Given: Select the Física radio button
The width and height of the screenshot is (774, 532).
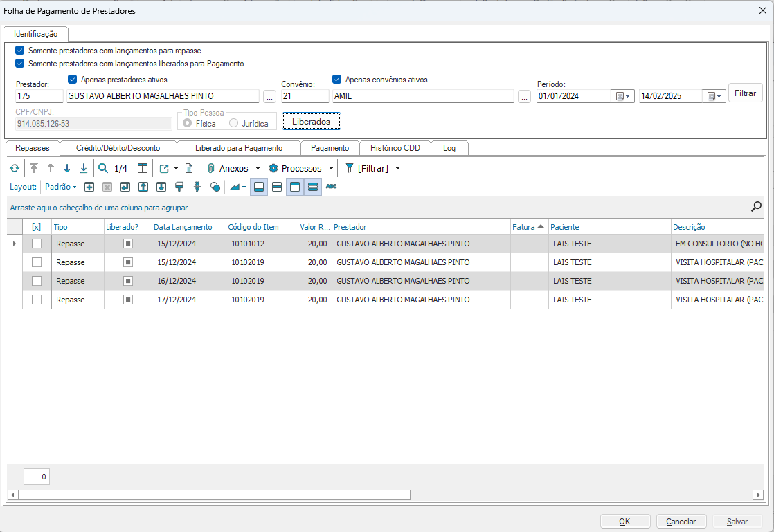Looking at the screenshot, I should pos(187,122).
